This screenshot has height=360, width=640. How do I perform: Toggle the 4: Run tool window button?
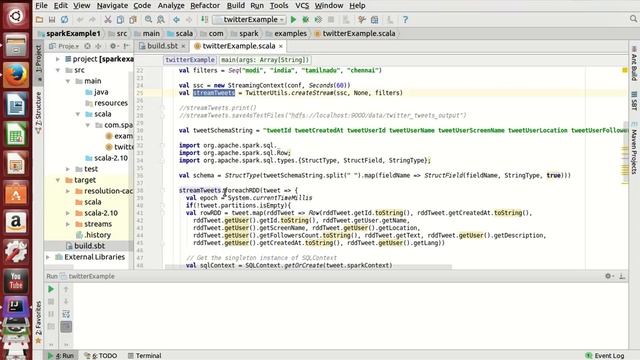[x=61, y=356]
